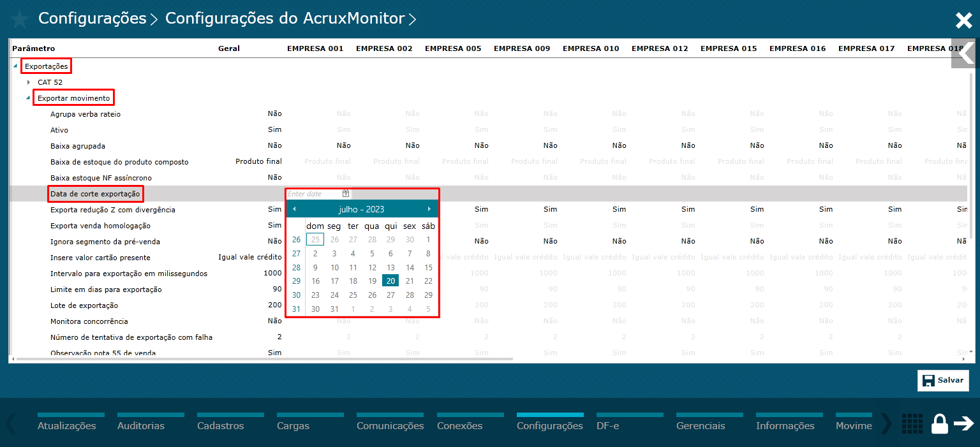Close the configuration screen with X
This screenshot has width=980, height=447.
(963, 21)
